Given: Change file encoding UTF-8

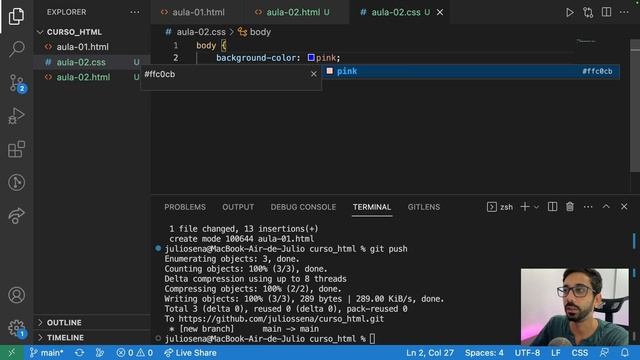Looking at the screenshot, I should click(x=527, y=353).
